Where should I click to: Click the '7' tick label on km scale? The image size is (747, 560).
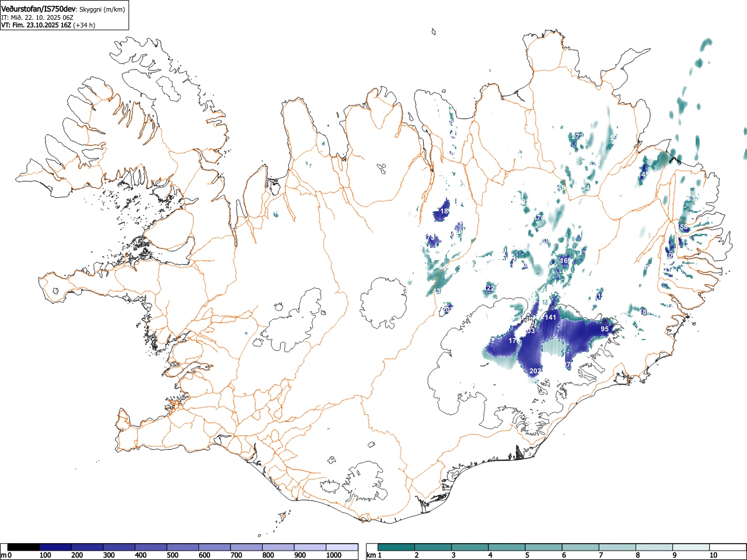tap(601, 555)
